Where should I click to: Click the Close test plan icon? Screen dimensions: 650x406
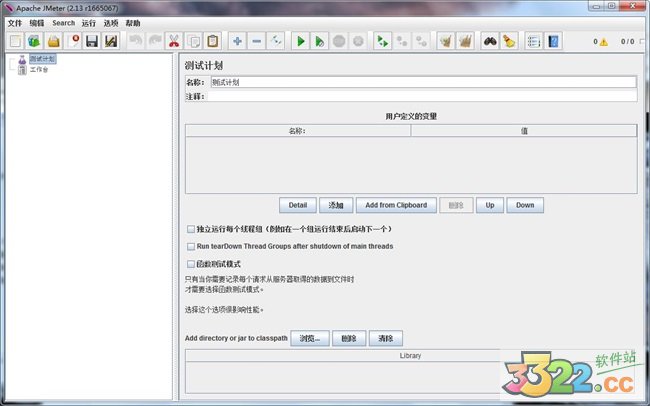pos(73,41)
